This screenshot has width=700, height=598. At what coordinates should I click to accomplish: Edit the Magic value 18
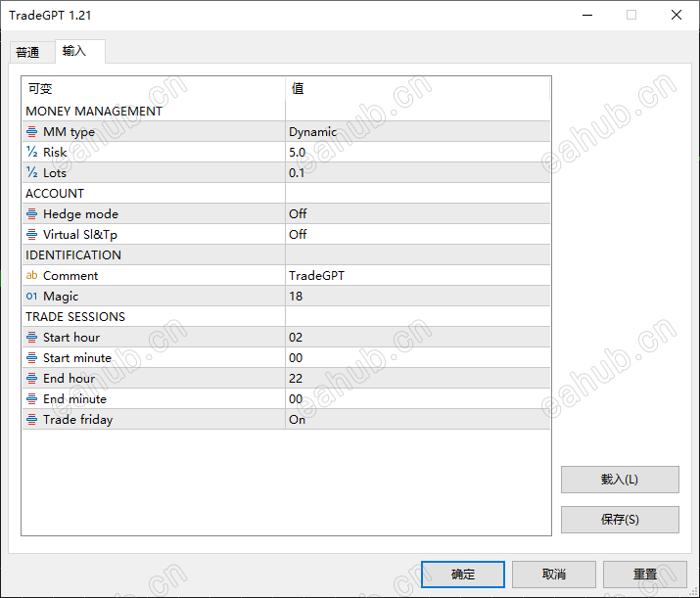tap(417, 296)
